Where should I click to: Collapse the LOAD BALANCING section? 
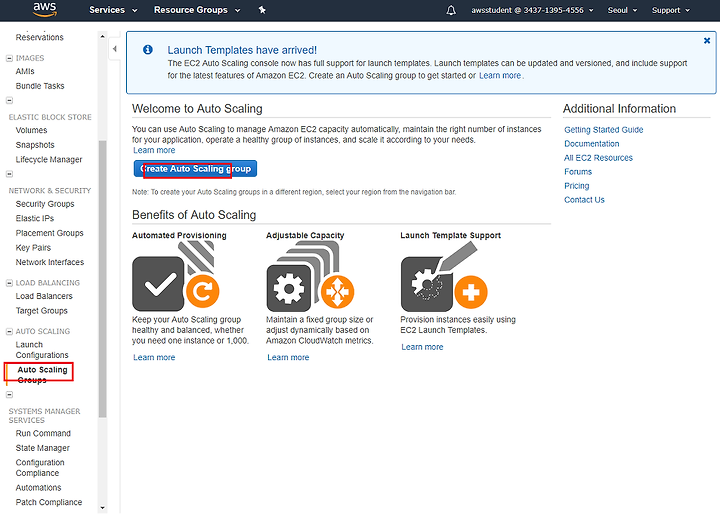(9, 283)
